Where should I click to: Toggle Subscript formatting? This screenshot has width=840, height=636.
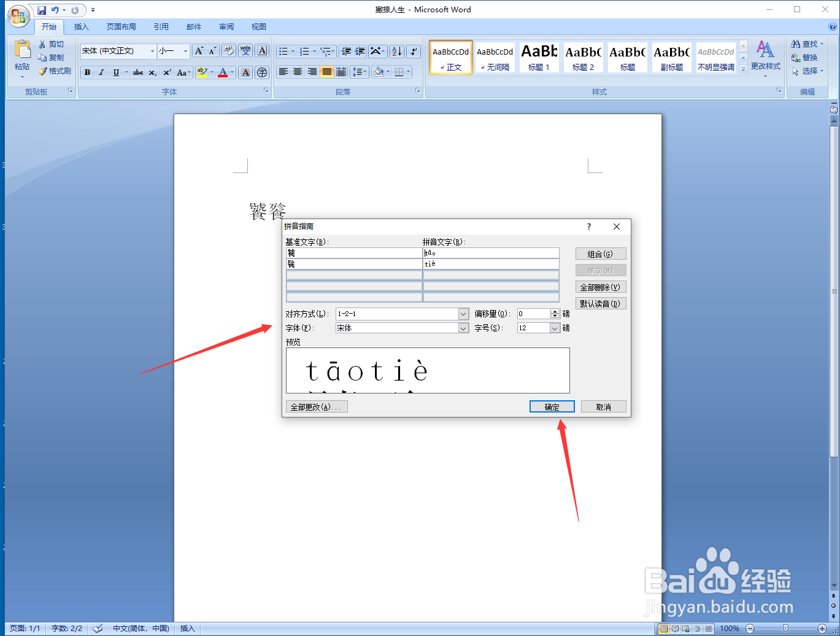pyautogui.click(x=153, y=72)
